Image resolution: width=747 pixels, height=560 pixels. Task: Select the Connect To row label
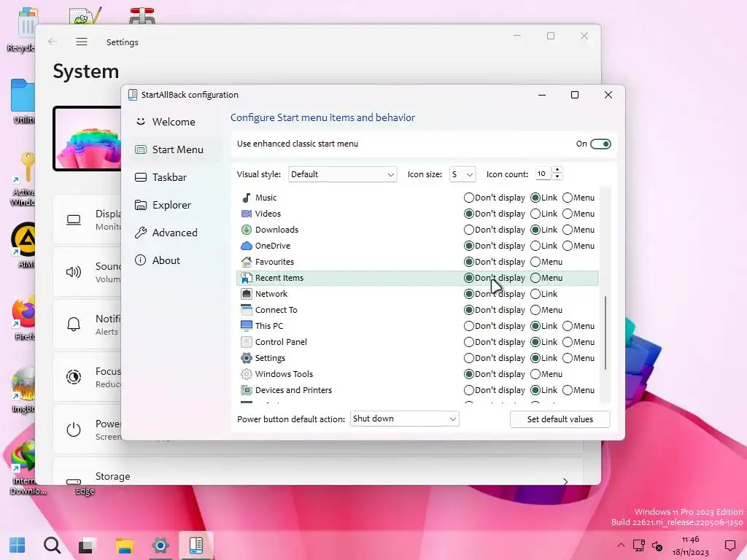[x=276, y=310]
